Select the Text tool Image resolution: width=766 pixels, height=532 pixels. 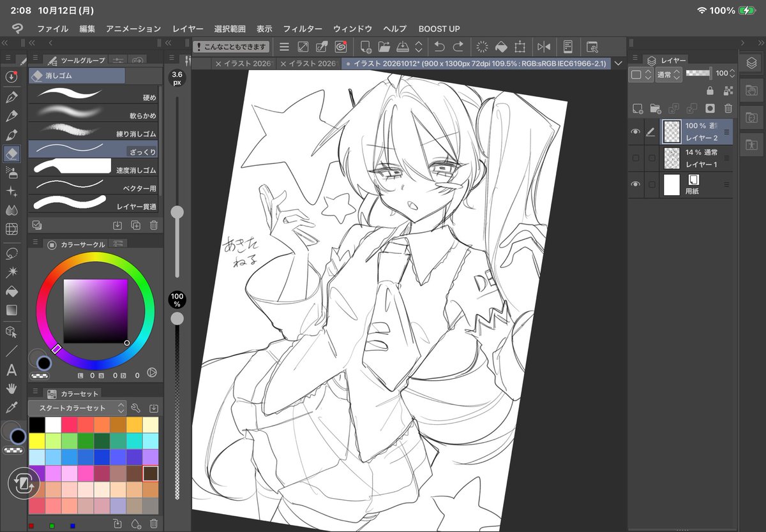tap(11, 370)
